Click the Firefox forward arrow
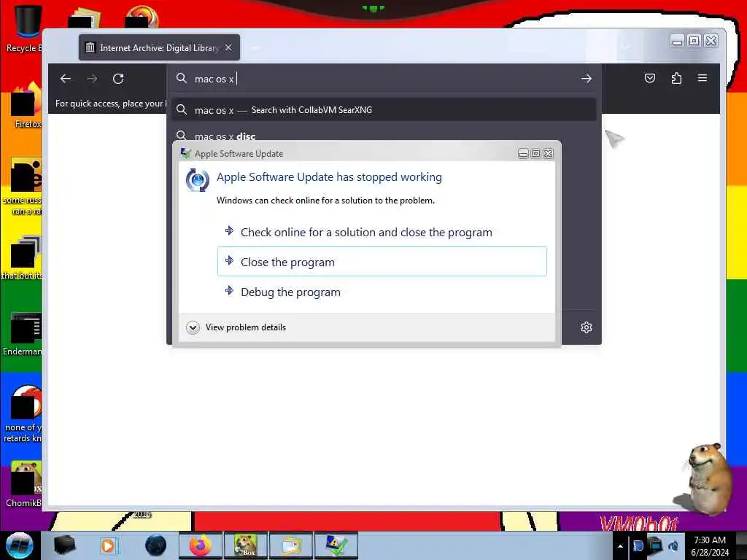 (92, 79)
